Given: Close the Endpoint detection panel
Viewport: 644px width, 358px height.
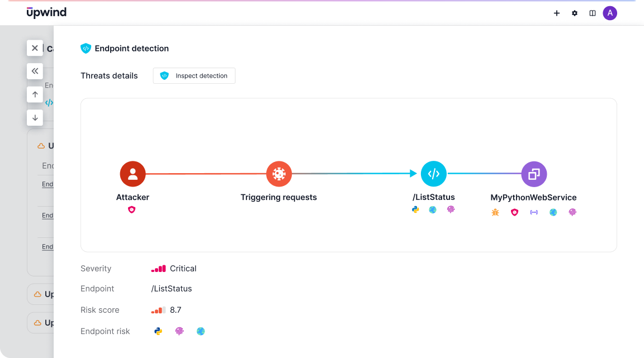Looking at the screenshot, I should [35, 48].
